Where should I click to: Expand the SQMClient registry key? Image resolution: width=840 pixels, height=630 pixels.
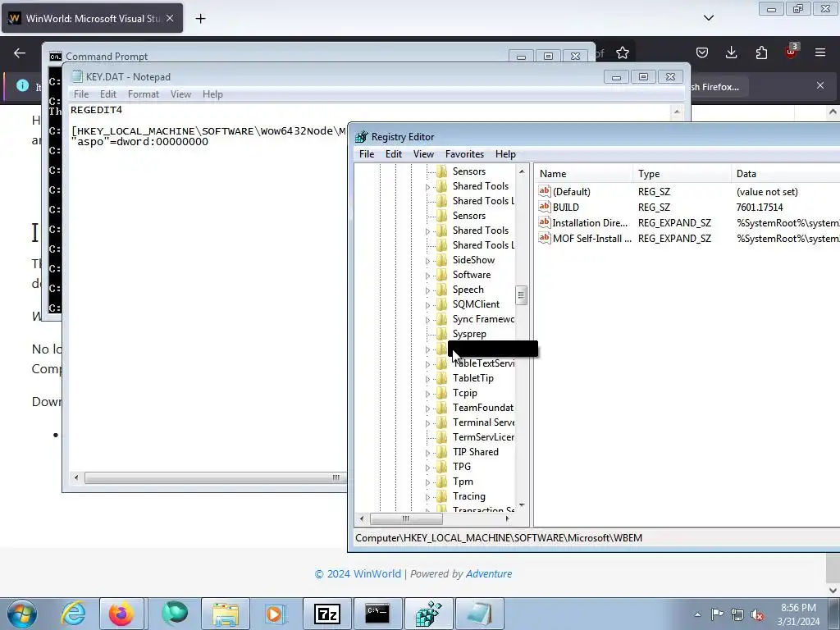click(427, 305)
